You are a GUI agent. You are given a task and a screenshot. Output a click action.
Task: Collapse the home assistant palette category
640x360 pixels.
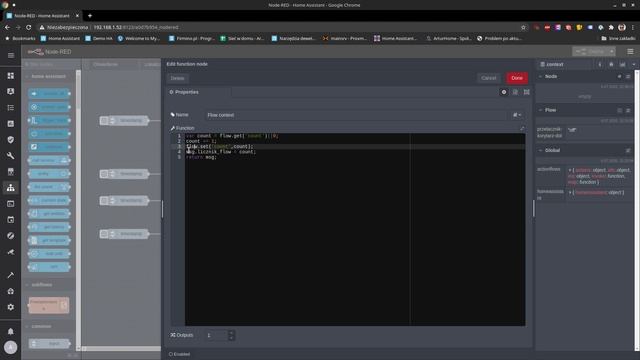[x=48, y=76]
